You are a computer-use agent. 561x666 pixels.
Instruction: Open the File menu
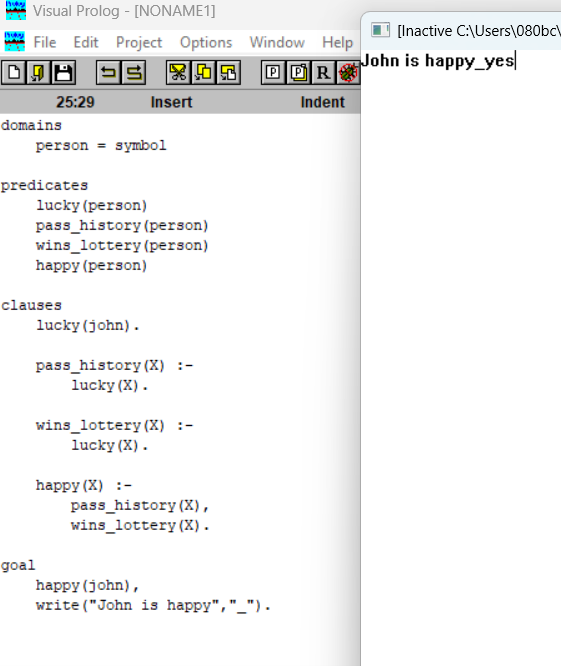point(45,42)
